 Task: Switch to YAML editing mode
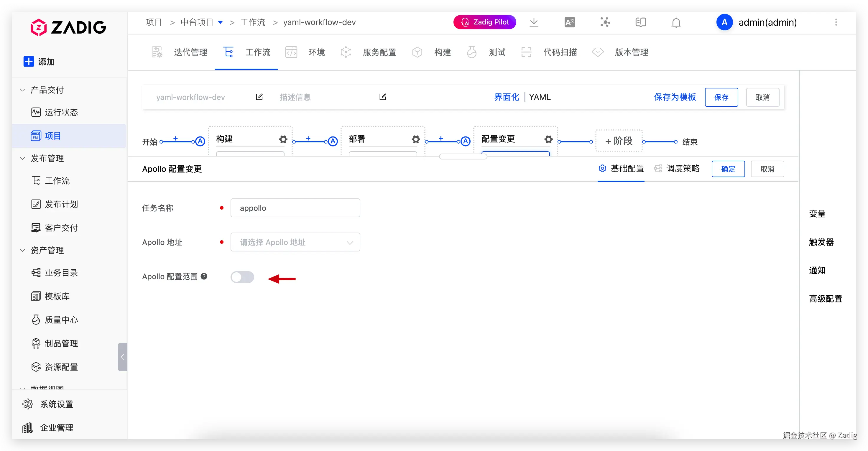540,97
